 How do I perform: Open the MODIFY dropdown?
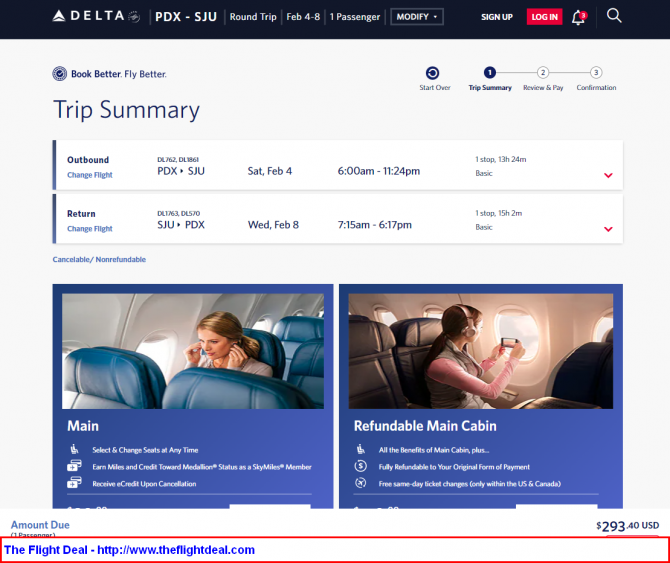pos(417,17)
